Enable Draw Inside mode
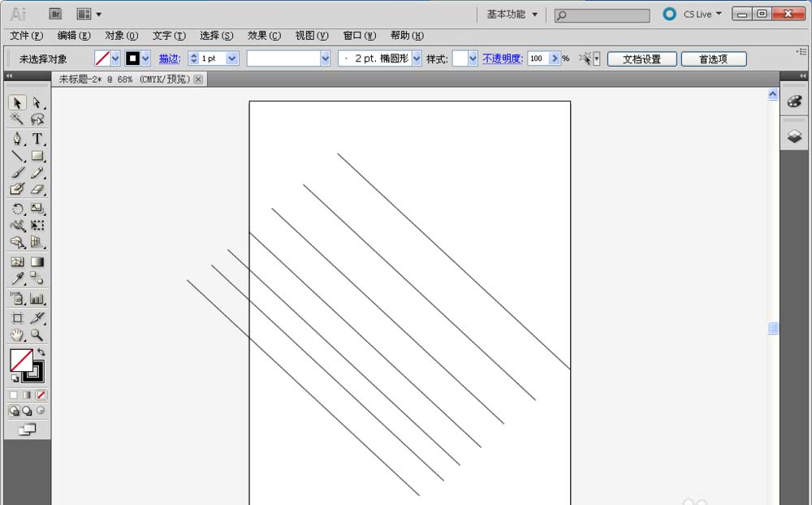Image resolution: width=812 pixels, height=505 pixels. click(x=41, y=411)
